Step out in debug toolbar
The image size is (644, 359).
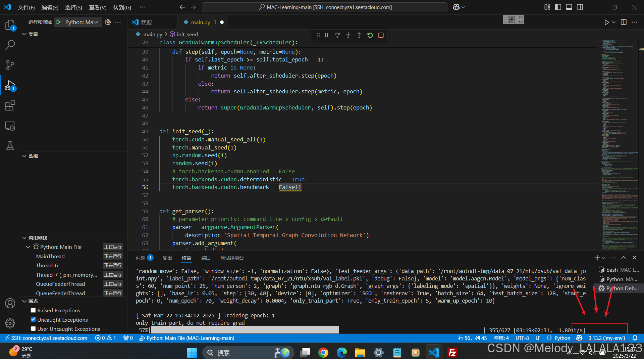(x=359, y=35)
